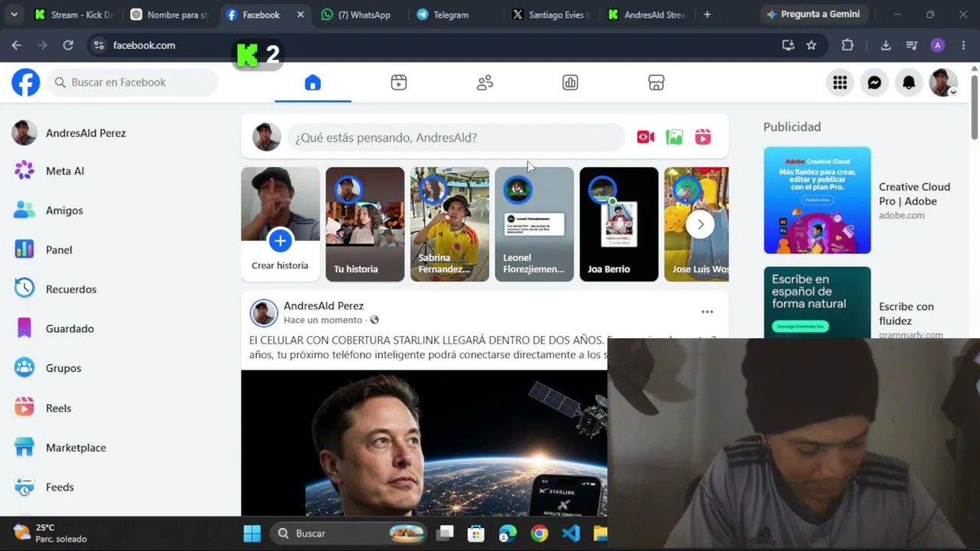Open the Chrome extensions puzzle icon
This screenshot has width=980, height=551.
click(x=848, y=45)
